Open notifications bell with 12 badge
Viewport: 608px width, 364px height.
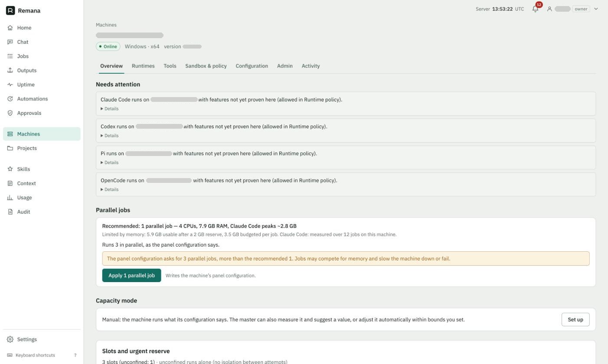[536, 9]
